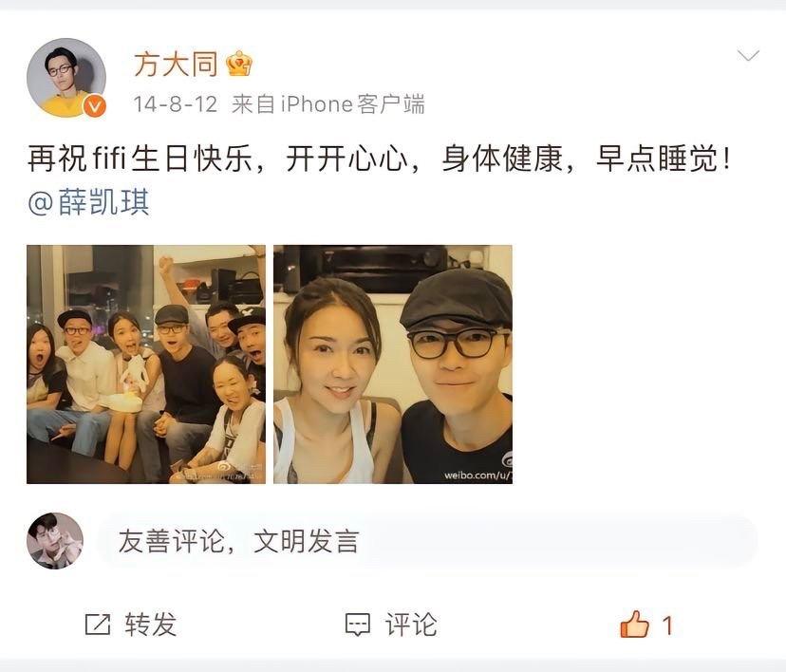Click the gold crown membership icon
Image resolution: width=786 pixels, height=672 pixels.
coord(239,64)
